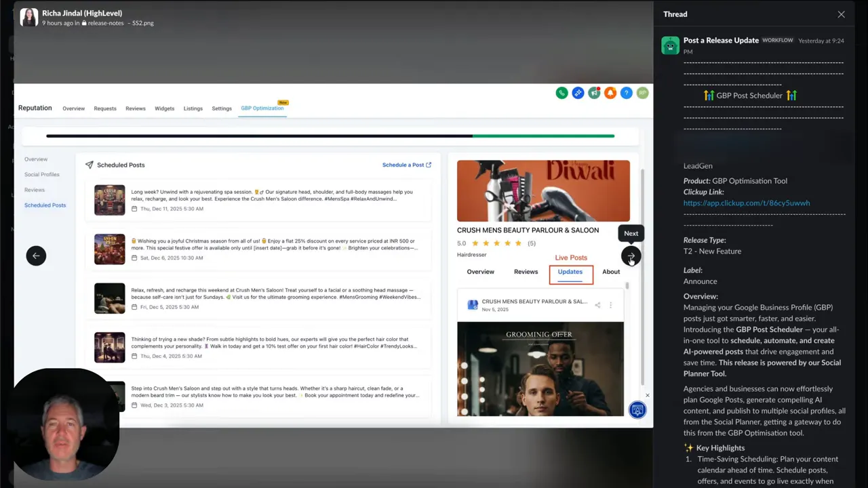Click the 'GBP Post Scheduler' headline in the thread
868x488 pixels.
coord(749,96)
